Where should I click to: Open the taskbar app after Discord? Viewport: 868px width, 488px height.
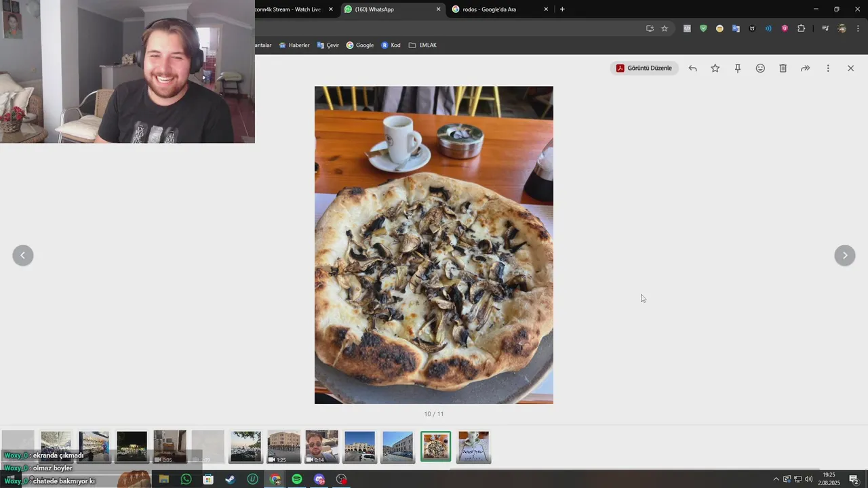pos(342,479)
